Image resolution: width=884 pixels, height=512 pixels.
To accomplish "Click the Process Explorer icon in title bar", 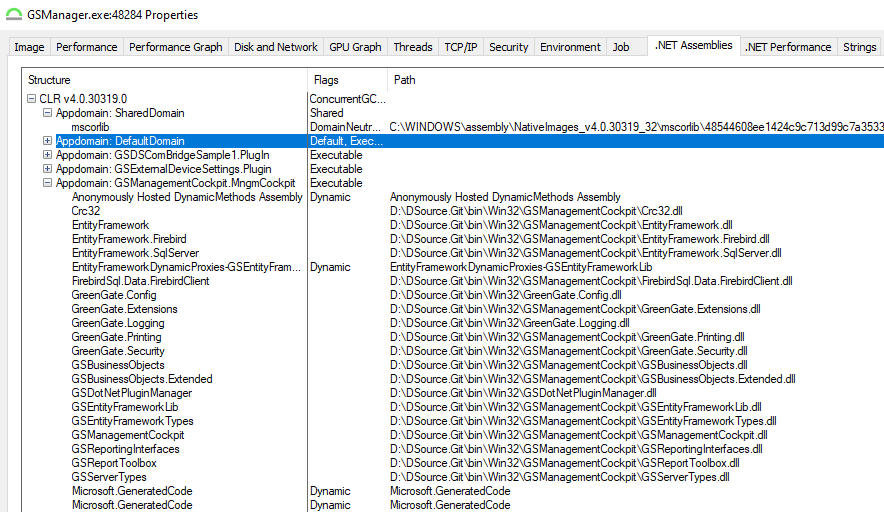I will (14, 15).
